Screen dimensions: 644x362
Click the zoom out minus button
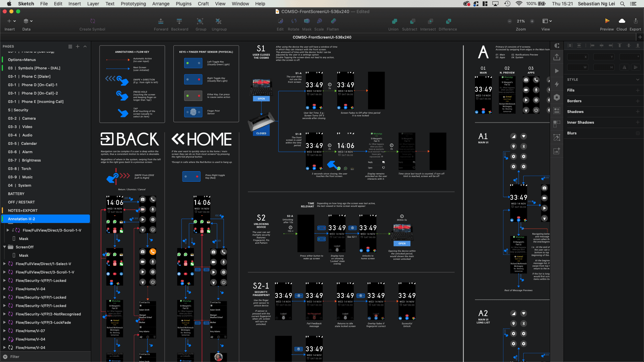(509, 21)
